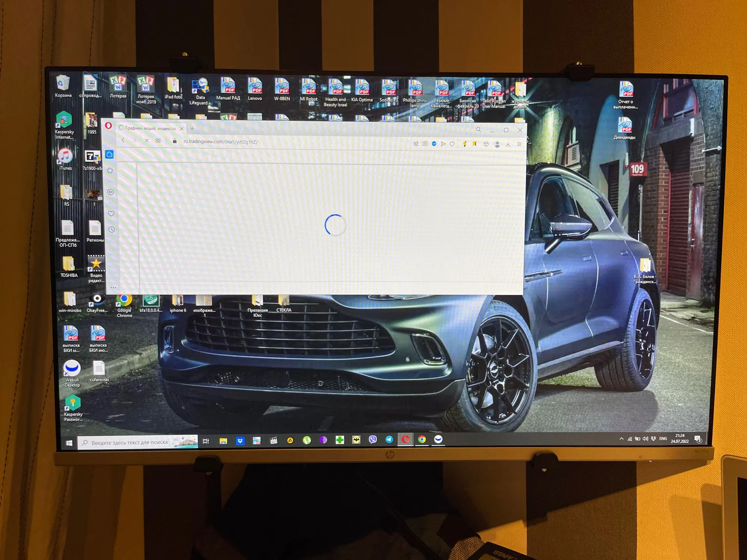The image size is (747, 560).
Task: Expand hidden system tray icons chevron
Action: tap(621, 439)
